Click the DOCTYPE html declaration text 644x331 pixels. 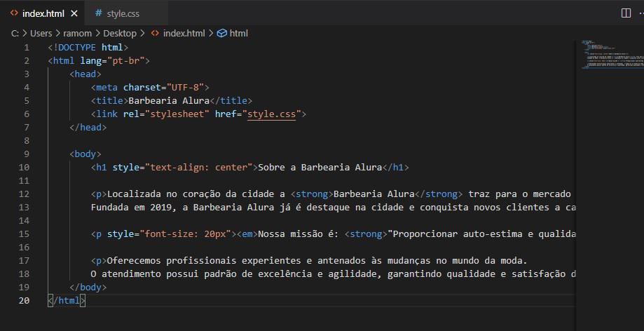click(88, 47)
